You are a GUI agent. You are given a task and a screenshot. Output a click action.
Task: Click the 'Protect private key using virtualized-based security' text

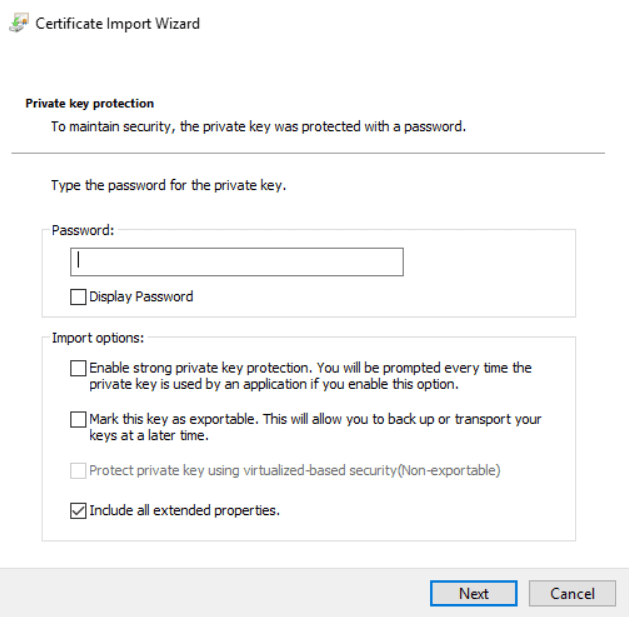294,470
